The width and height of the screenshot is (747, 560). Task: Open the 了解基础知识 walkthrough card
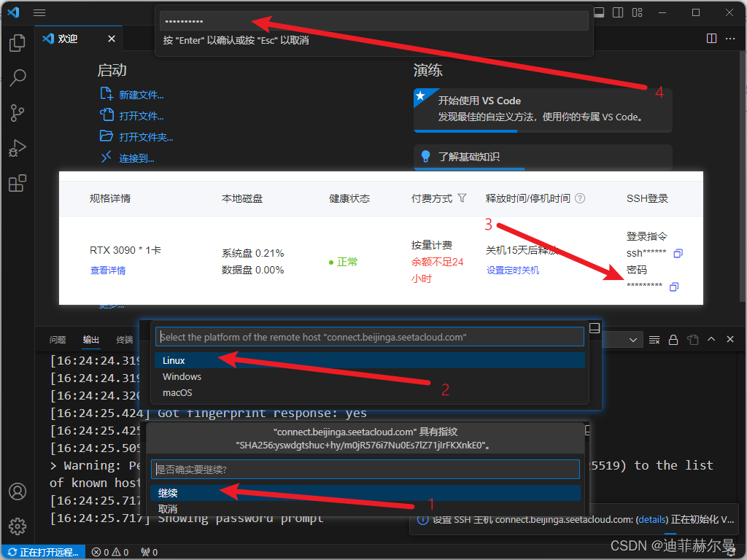pos(543,157)
